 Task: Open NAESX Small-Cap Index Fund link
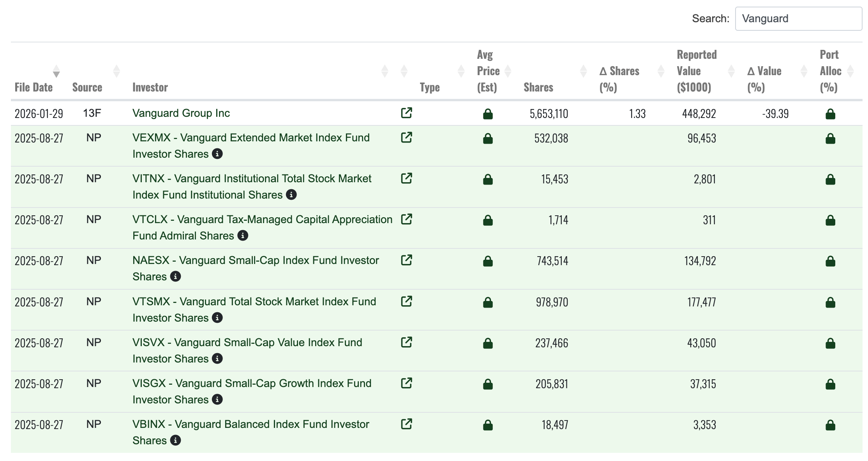pyautogui.click(x=255, y=260)
